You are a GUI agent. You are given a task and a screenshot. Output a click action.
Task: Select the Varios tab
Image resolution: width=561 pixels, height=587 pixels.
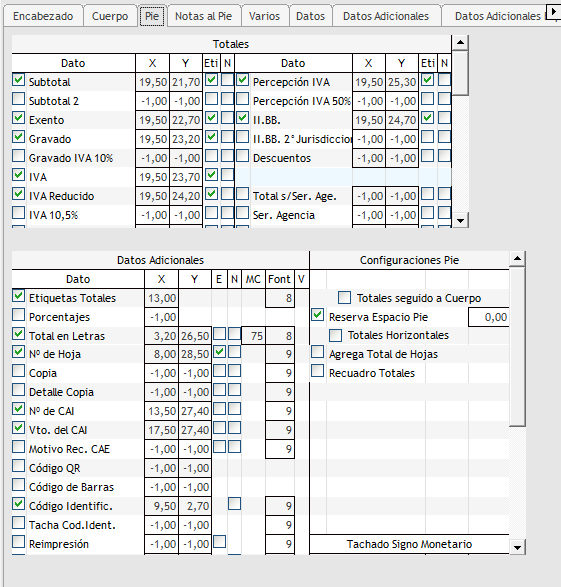264,16
